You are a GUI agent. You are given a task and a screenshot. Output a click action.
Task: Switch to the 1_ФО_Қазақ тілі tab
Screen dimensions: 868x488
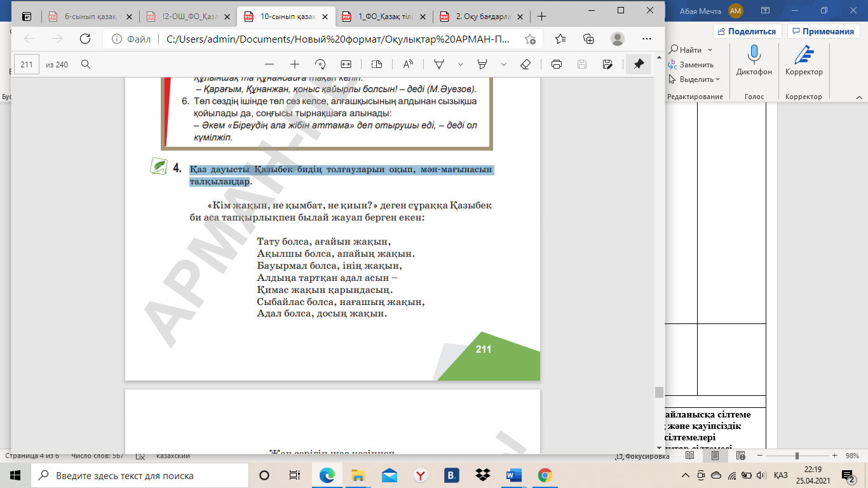tap(383, 17)
